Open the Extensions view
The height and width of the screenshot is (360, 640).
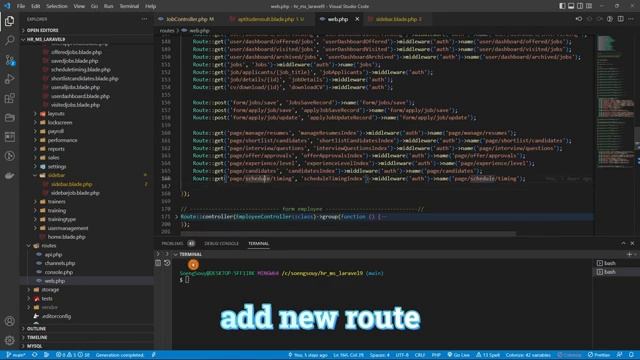[x=9, y=98]
